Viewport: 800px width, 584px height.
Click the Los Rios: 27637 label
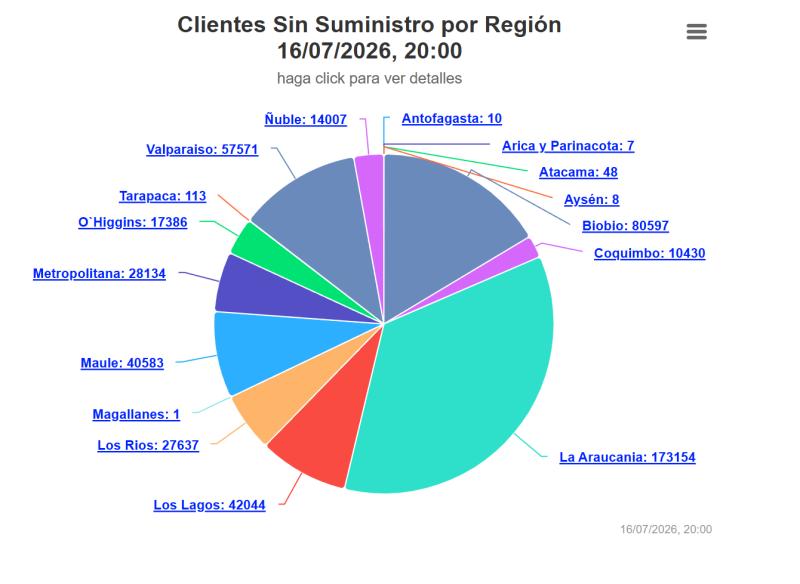click(148, 445)
